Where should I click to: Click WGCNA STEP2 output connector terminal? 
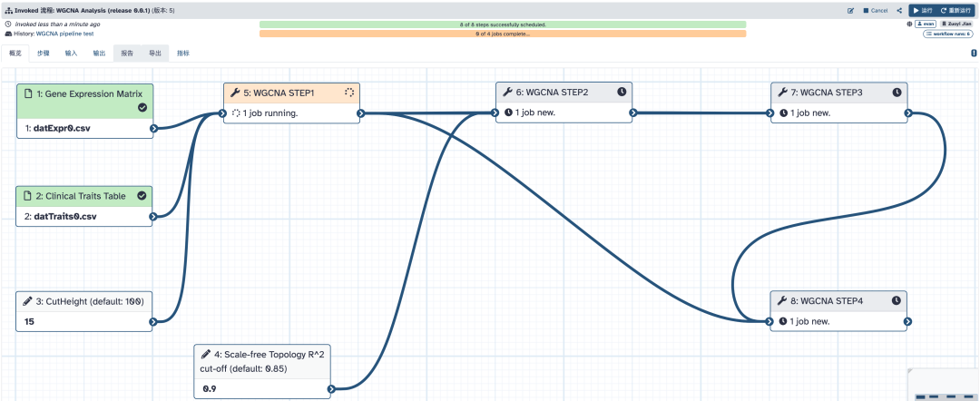(633, 113)
